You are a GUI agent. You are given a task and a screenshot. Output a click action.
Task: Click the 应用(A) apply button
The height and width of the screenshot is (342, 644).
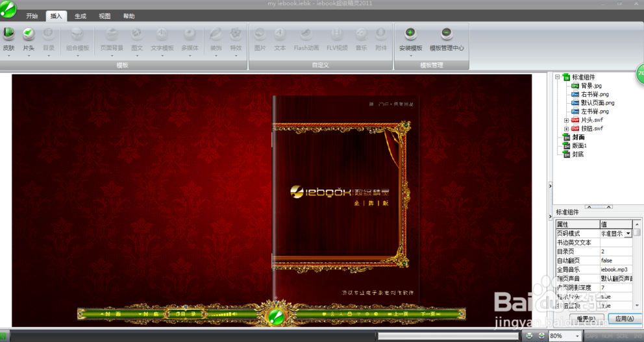click(624, 319)
